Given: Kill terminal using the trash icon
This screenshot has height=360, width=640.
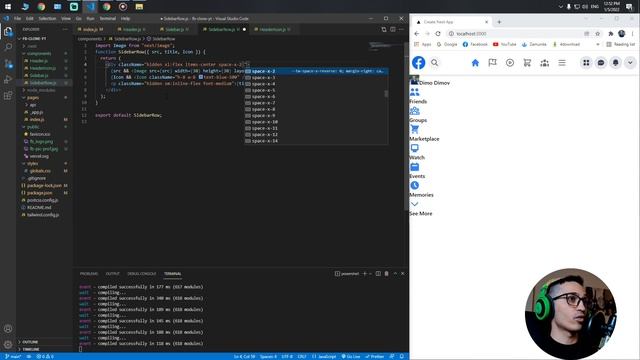Looking at the screenshot, I should 387,273.
